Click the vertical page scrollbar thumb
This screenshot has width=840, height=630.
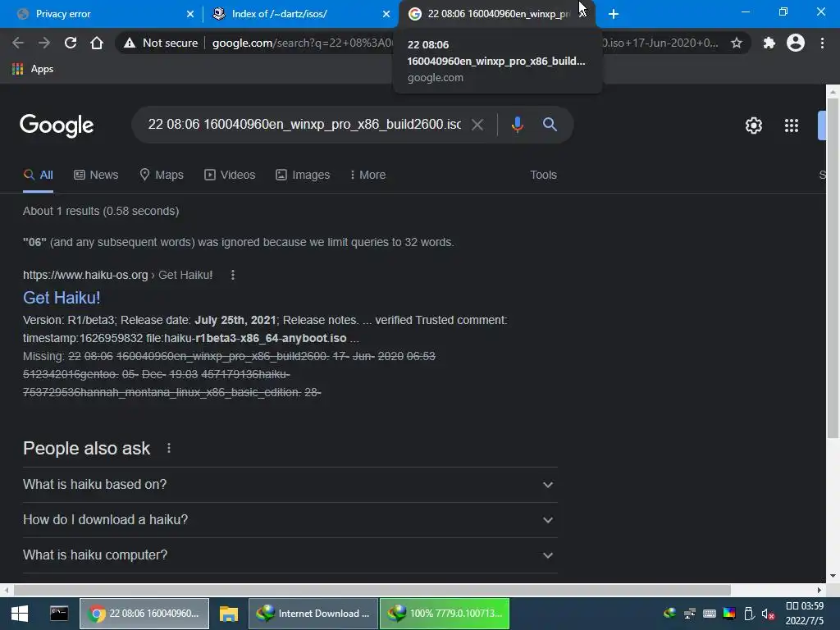pos(833,269)
